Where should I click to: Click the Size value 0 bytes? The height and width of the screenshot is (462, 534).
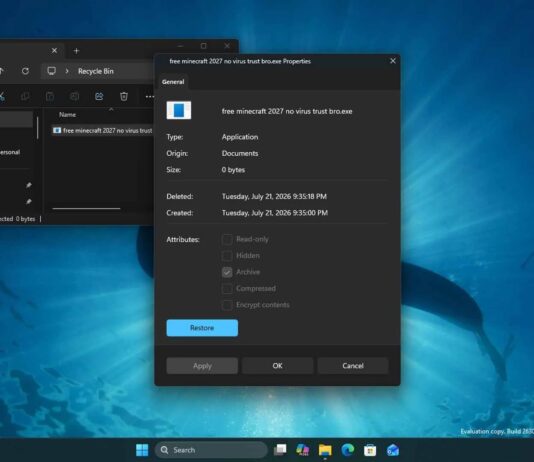[233, 170]
